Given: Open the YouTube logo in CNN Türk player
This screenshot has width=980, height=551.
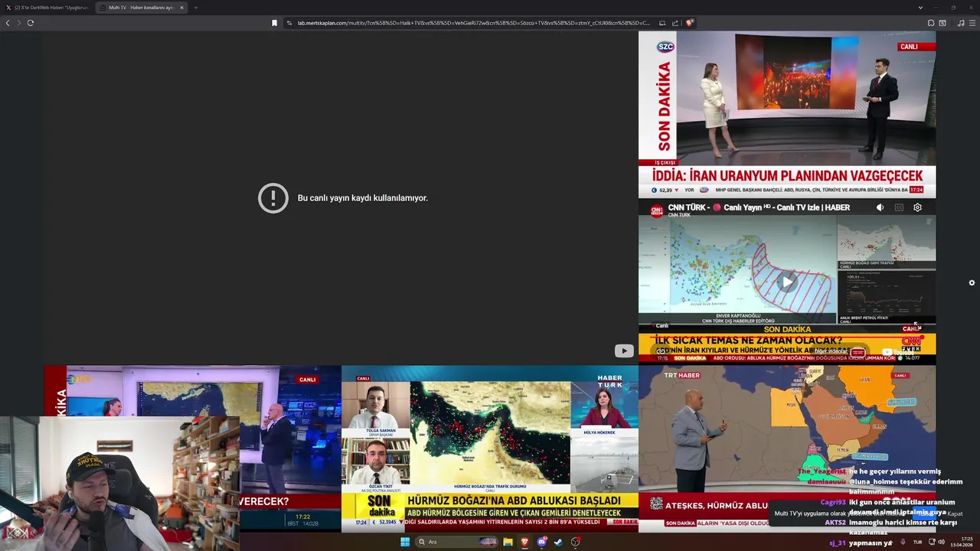Looking at the screenshot, I should pos(897,352).
